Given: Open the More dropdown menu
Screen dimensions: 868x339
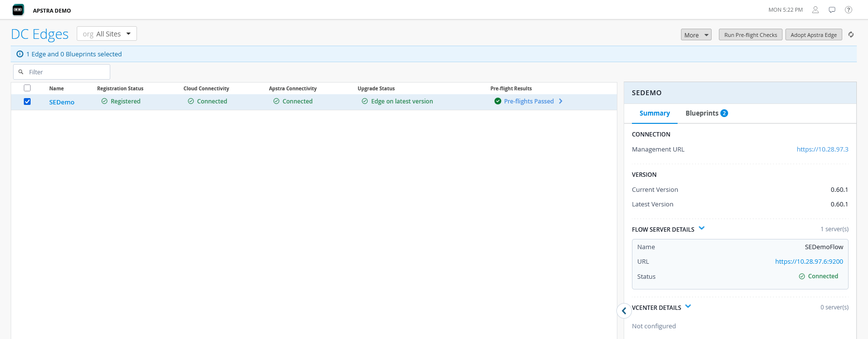Looking at the screenshot, I should [696, 34].
